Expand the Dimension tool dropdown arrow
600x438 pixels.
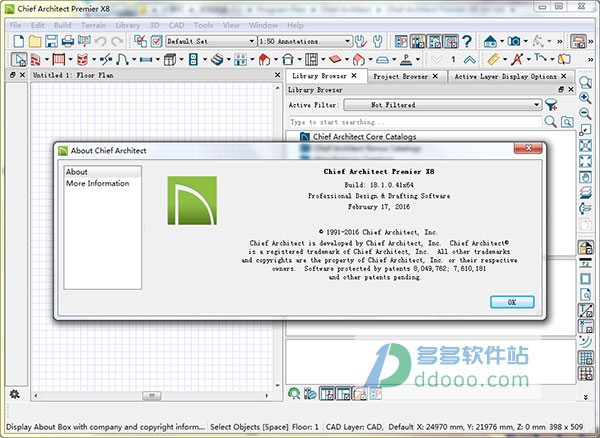(x=505, y=60)
